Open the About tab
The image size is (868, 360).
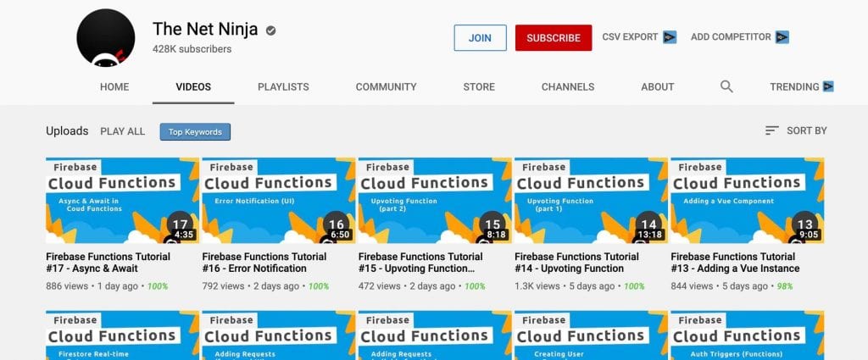pyautogui.click(x=658, y=86)
